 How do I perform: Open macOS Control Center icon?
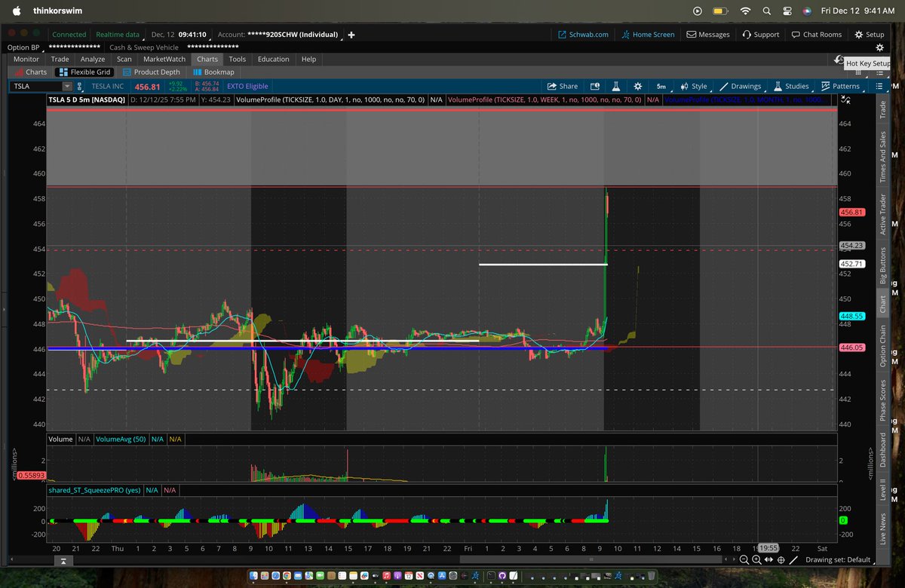[787, 11]
